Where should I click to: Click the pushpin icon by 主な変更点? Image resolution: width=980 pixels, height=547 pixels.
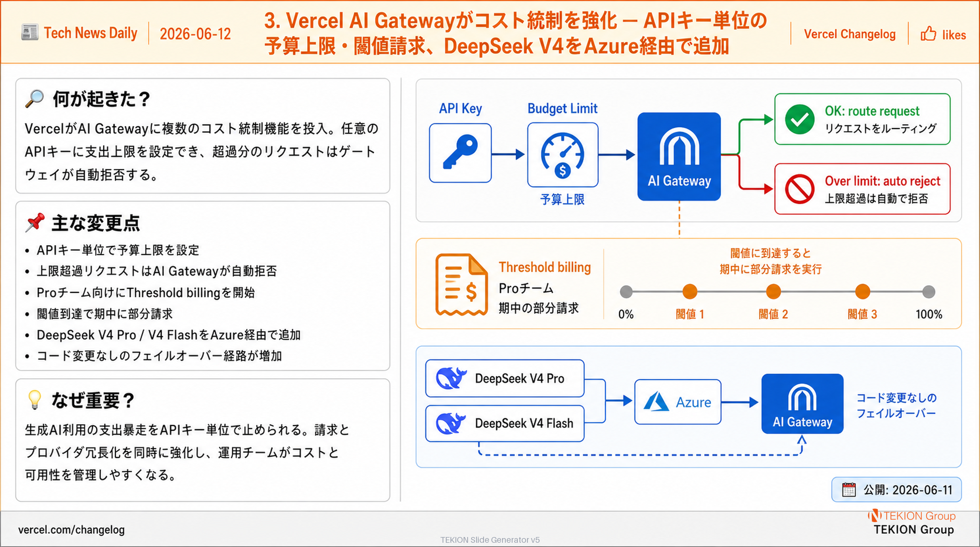click(35, 223)
